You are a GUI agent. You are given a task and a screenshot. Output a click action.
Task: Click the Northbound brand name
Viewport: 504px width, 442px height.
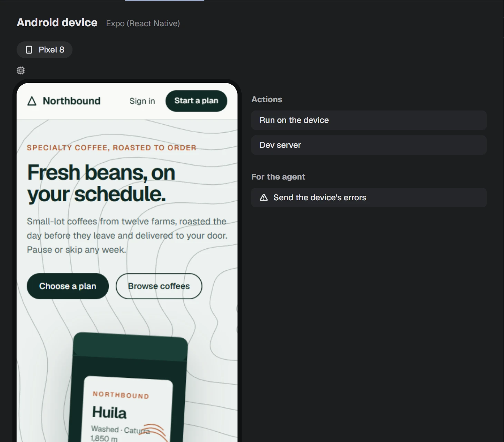click(x=71, y=101)
